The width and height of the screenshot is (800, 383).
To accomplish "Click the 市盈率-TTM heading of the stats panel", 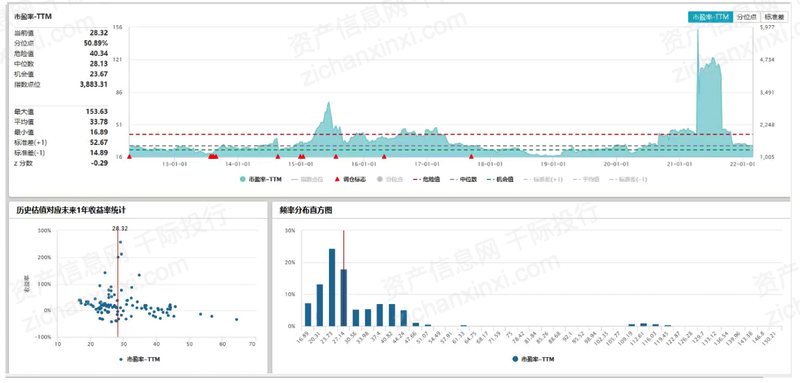I will point(33,17).
